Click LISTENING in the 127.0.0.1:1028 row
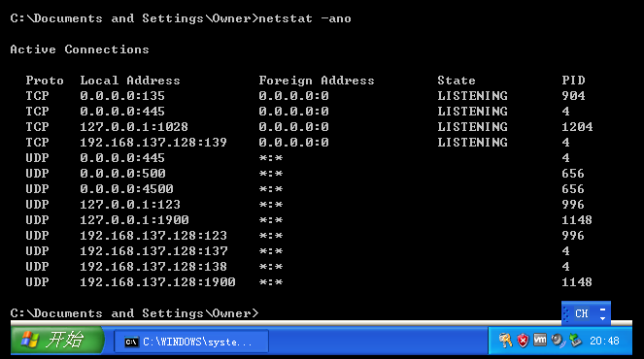Viewport: 644px width, 359px height. tap(472, 127)
